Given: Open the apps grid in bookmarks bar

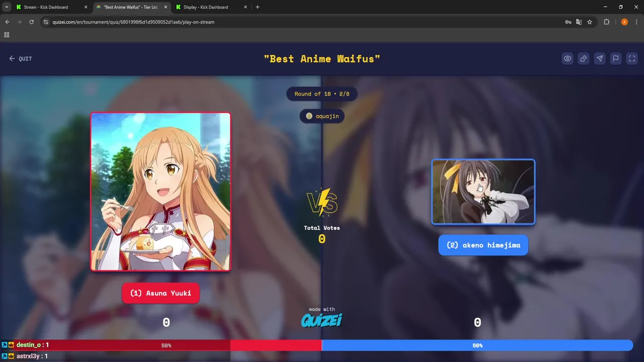Looking at the screenshot, I should [7, 35].
